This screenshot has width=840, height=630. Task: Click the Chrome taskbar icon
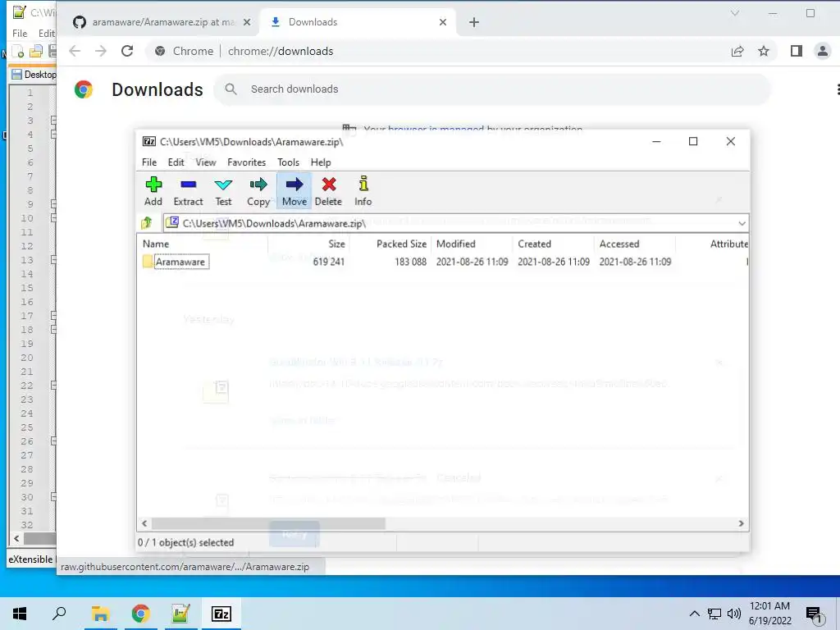click(140, 614)
